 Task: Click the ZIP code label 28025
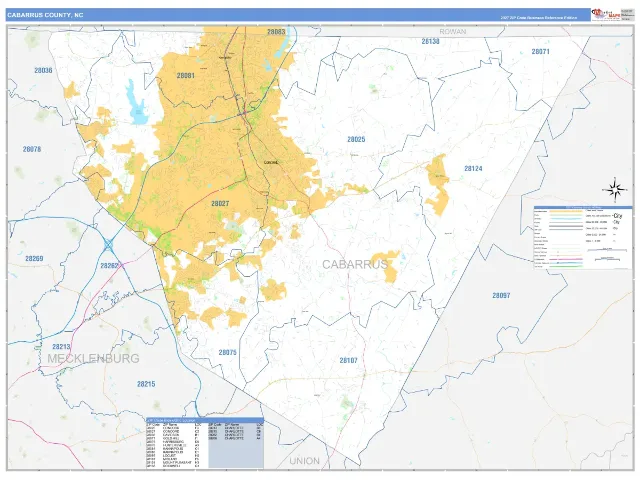pos(356,139)
